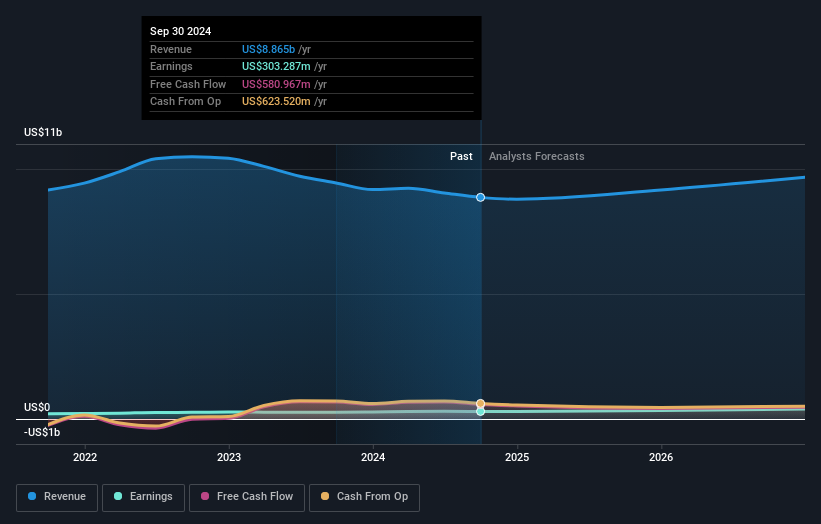Click the 2025 x-axis label

[517, 458]
